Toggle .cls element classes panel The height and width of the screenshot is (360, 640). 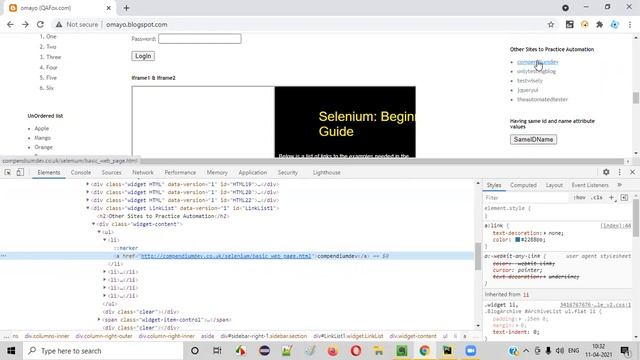[x=597, y=198]
